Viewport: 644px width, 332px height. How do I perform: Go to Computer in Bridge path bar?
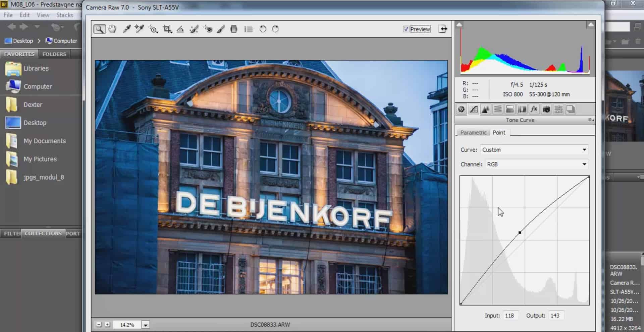tap(61, 41)
